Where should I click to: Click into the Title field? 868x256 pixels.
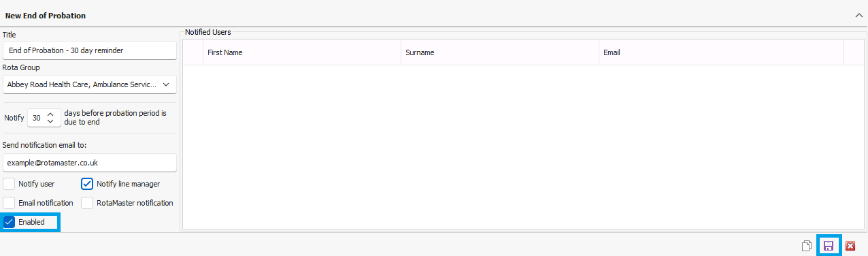point(89,50)
